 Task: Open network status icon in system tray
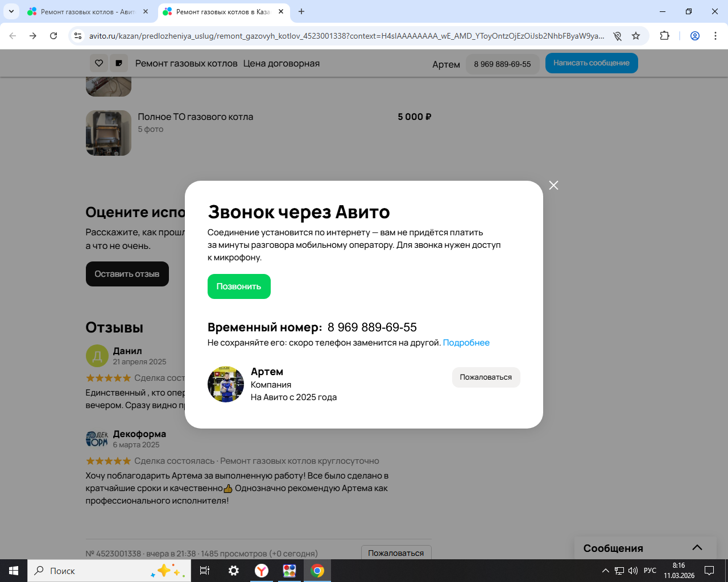tap(619, 571)
